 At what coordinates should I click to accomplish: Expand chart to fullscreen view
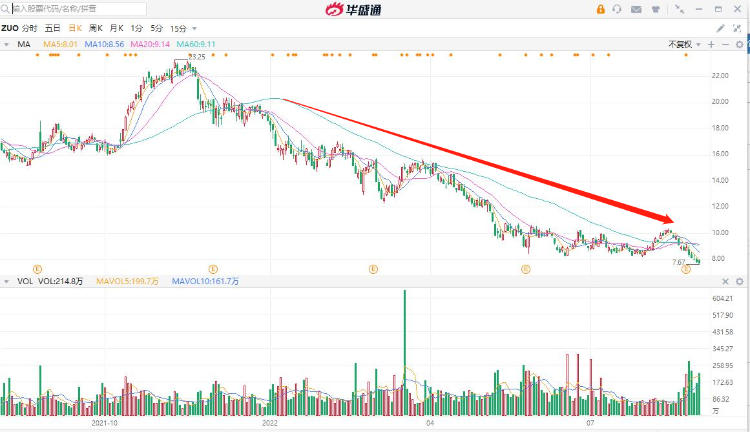737,28
